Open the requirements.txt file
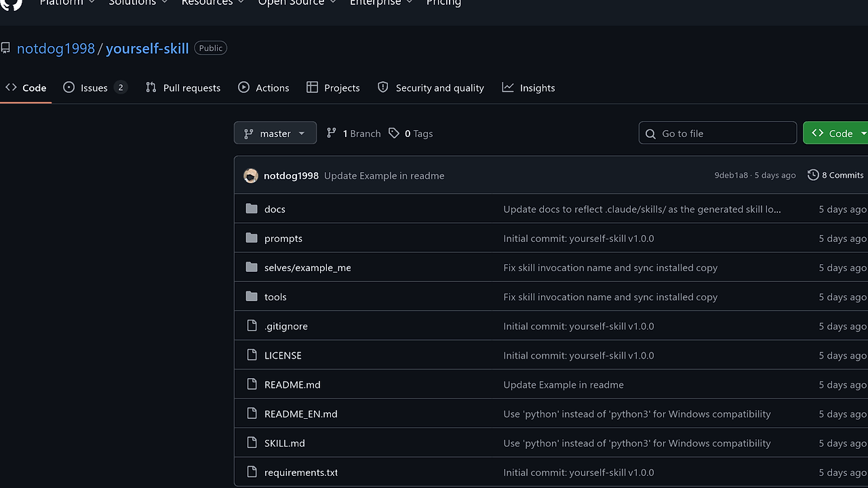 pos(301,472)
